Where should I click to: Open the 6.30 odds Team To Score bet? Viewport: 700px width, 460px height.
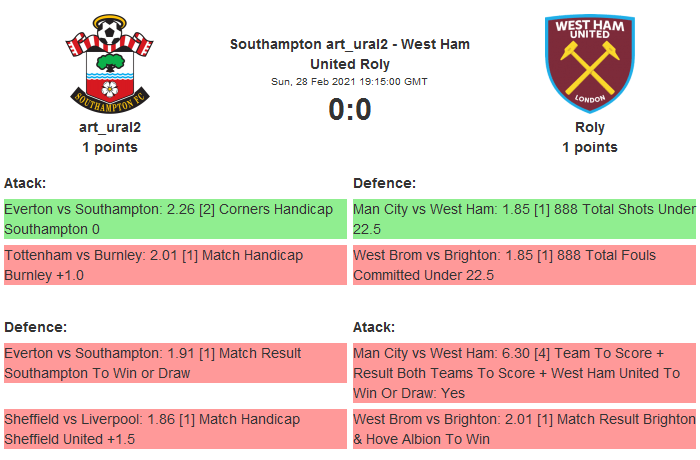[x=524, y=373]
